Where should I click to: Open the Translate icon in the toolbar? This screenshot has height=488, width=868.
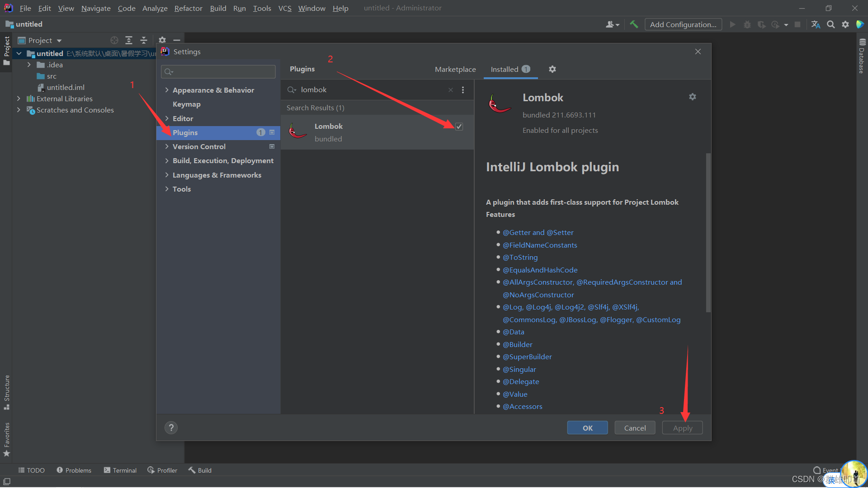click(x=816, y=24)
